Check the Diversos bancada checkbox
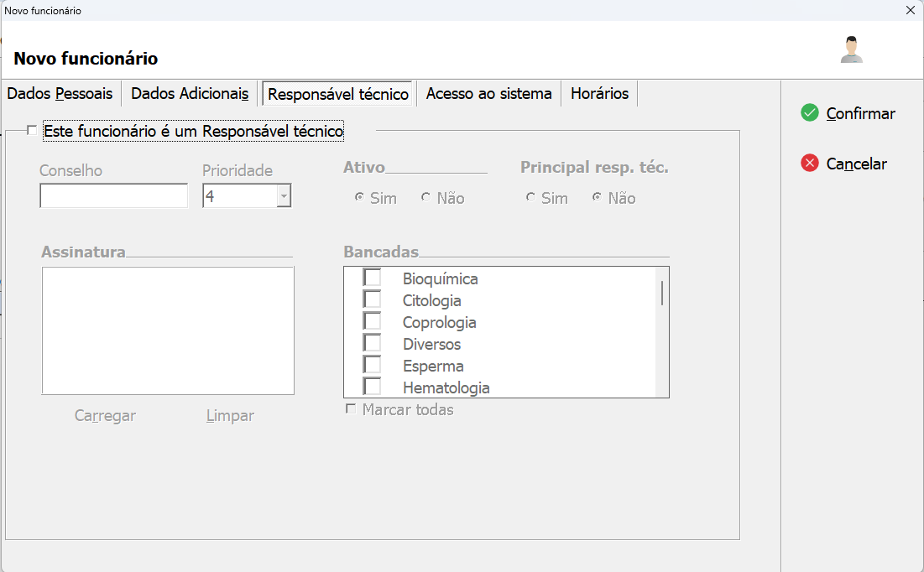 [x=372, y=343]
